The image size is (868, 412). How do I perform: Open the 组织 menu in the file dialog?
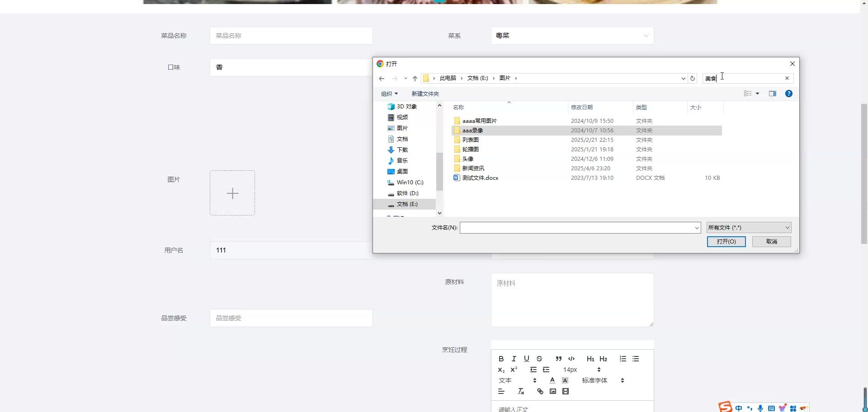389,94
